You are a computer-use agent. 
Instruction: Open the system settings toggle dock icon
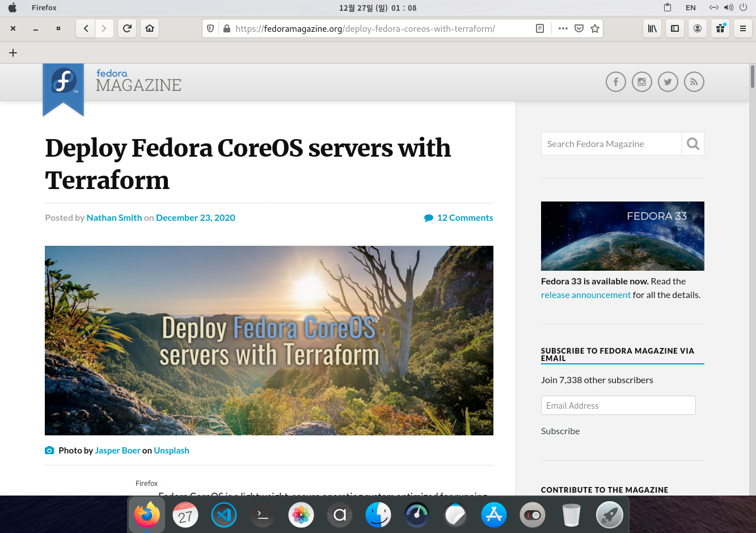(x=533, y=515)
